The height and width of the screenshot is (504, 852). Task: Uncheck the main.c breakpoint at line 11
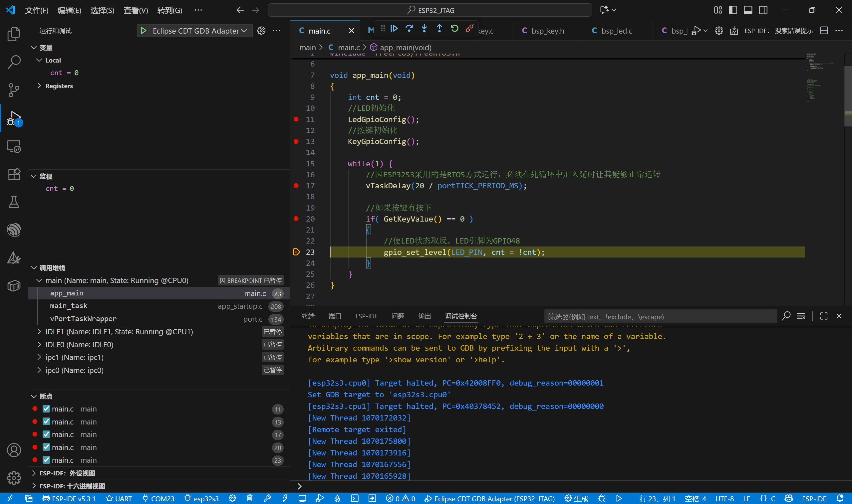[x=46, y=409]
